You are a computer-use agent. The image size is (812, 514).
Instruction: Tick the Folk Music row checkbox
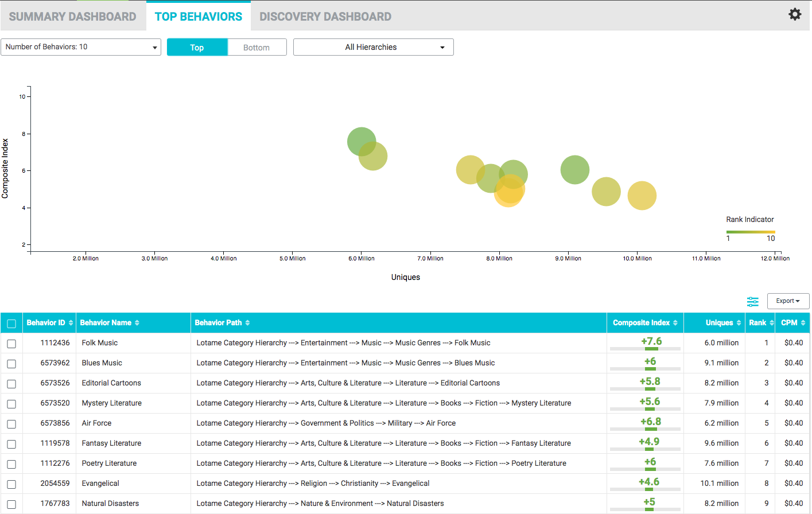coord(11,344)
